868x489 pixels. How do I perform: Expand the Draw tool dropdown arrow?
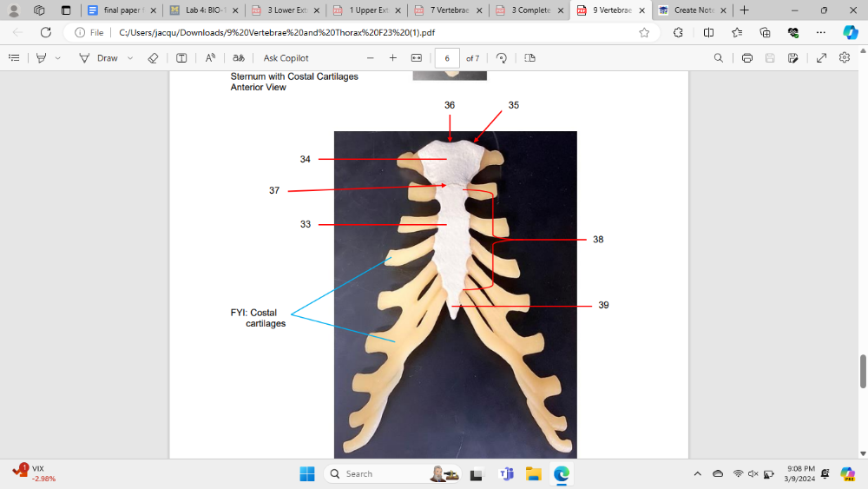(130, 58)
